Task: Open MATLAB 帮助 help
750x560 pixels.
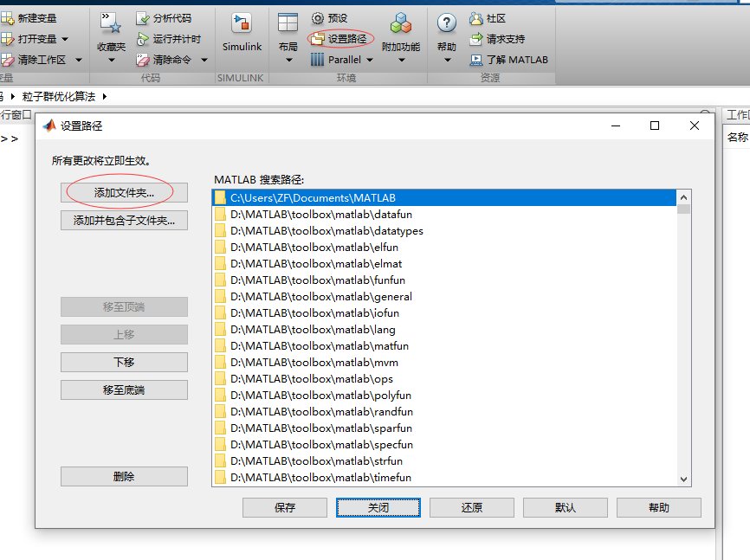Action: (445, 35)
